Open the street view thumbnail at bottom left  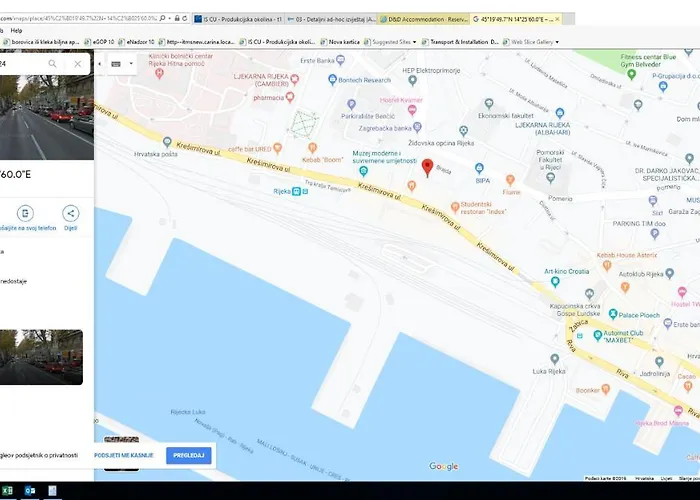coord(41,357)
